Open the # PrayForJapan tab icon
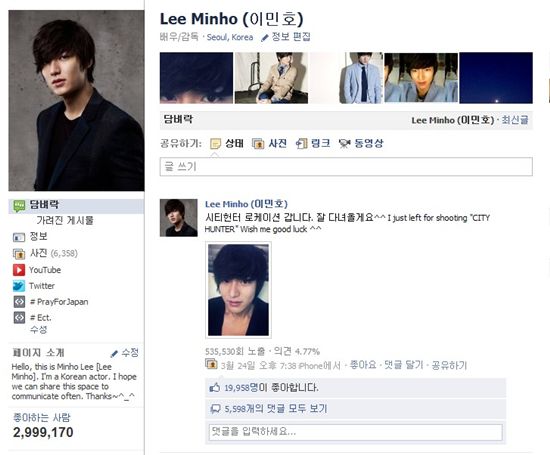The image size is (550, 455). [x=19, y=302]
